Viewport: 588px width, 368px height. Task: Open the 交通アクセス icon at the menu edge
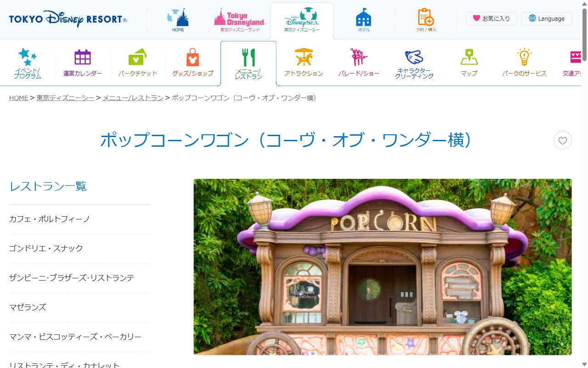(x=573, y=63)
